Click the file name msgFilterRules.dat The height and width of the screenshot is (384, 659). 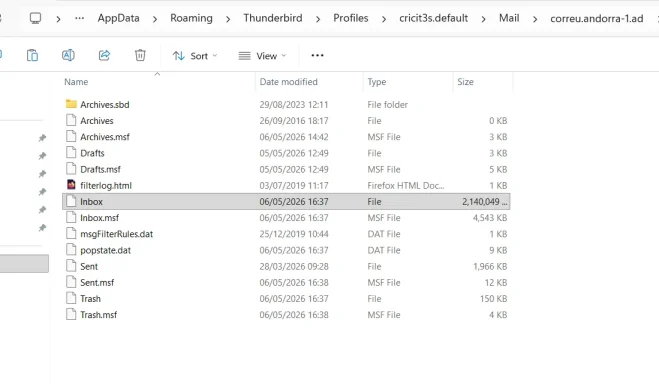(116, 234)
